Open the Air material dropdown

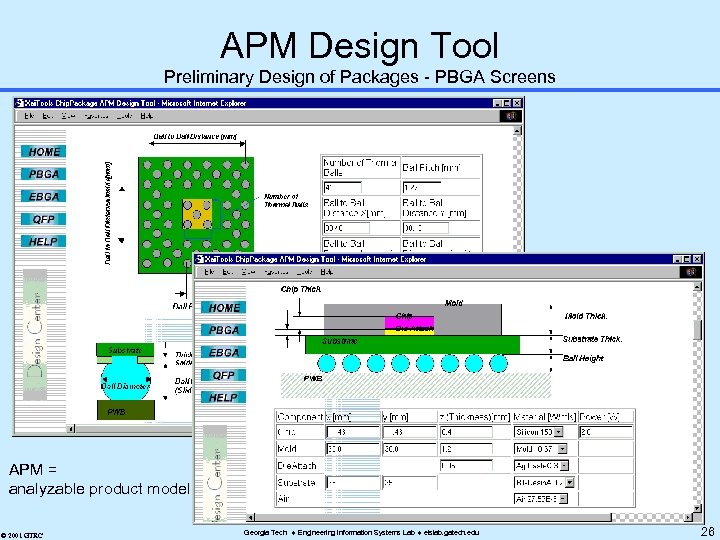(x=563, y=499)
